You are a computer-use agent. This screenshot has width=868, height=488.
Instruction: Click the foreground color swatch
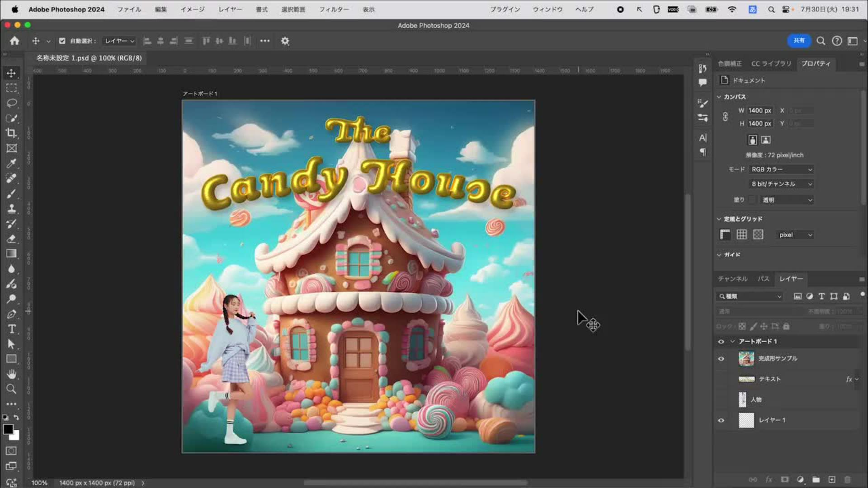point(8,429)
